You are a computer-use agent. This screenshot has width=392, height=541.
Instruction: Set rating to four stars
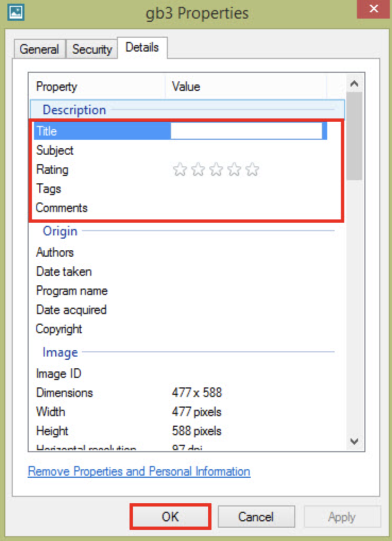[x=234, y=170]
